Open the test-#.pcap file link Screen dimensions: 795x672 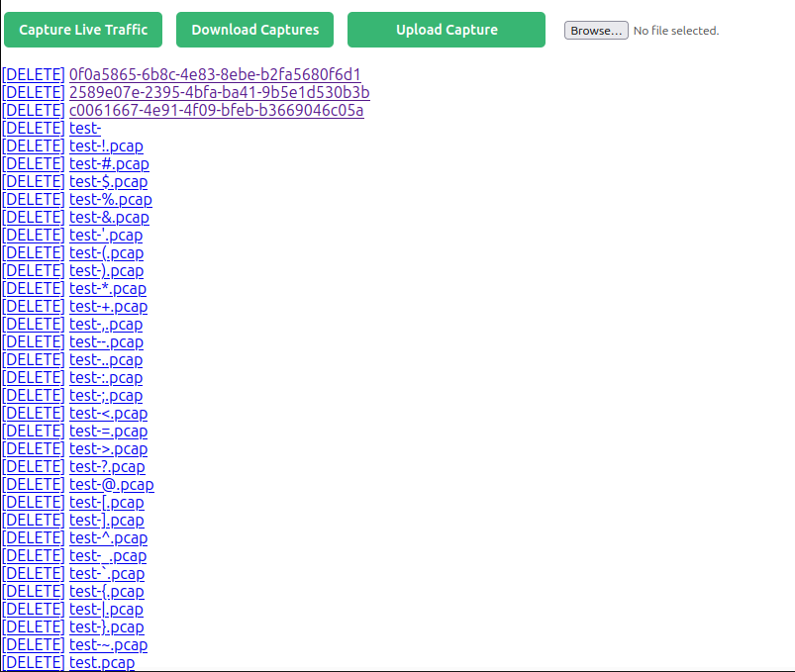(109, 163)
